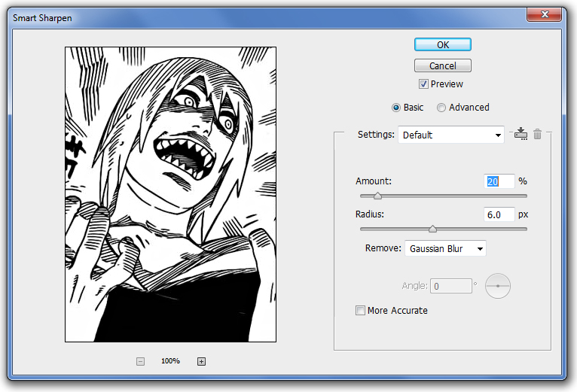Click the Radius slider handle
577x392 pixels.
tap(432, 229)
